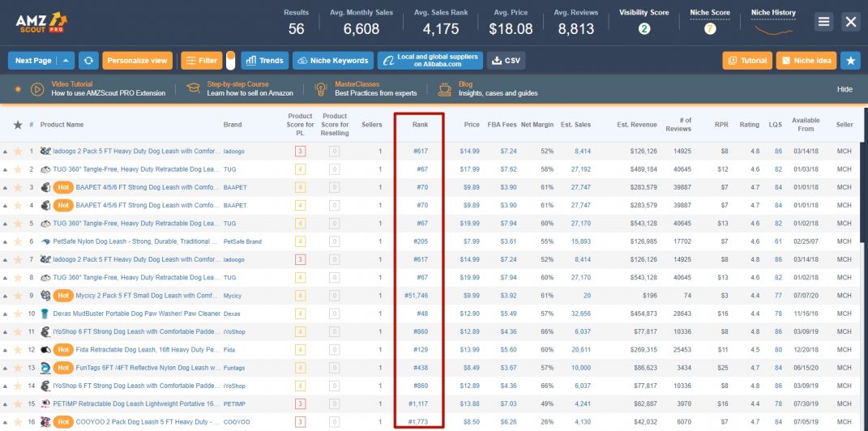Screen dimensions: 868x431
Task: Expand row 1 ladoogo details triangle
Action: (6, 151)
